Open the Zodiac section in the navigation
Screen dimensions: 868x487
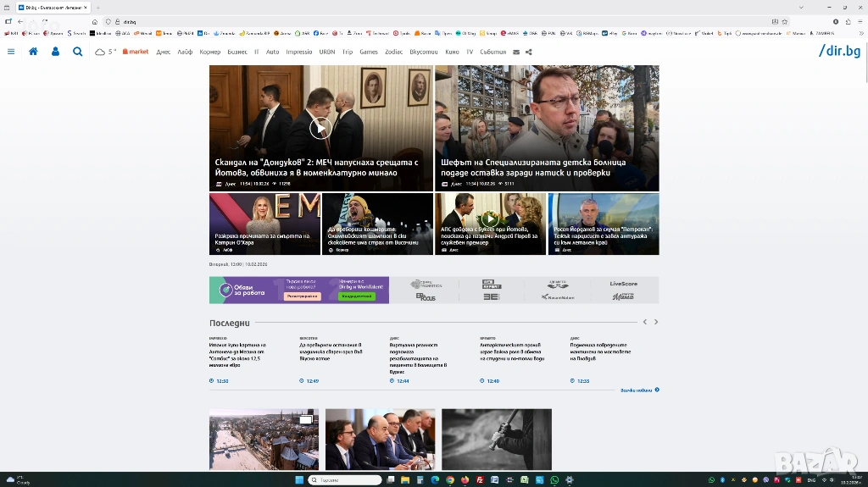[x=393, y=52]
